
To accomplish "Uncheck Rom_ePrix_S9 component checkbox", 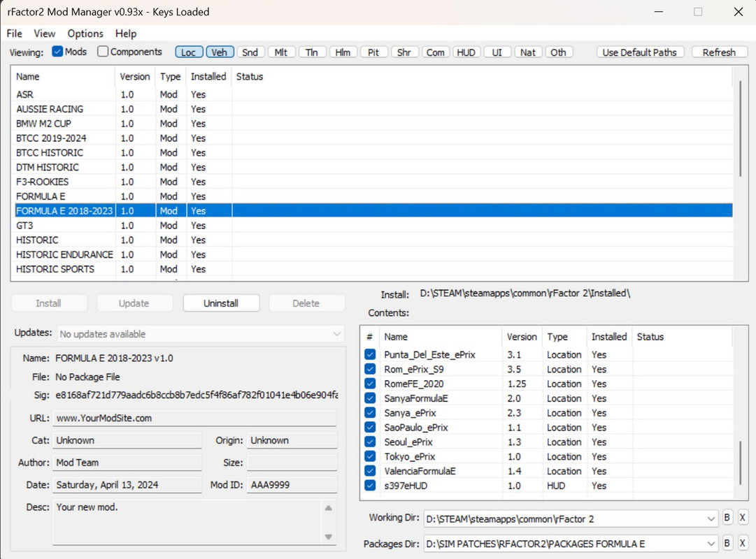I will click(370, 369).
